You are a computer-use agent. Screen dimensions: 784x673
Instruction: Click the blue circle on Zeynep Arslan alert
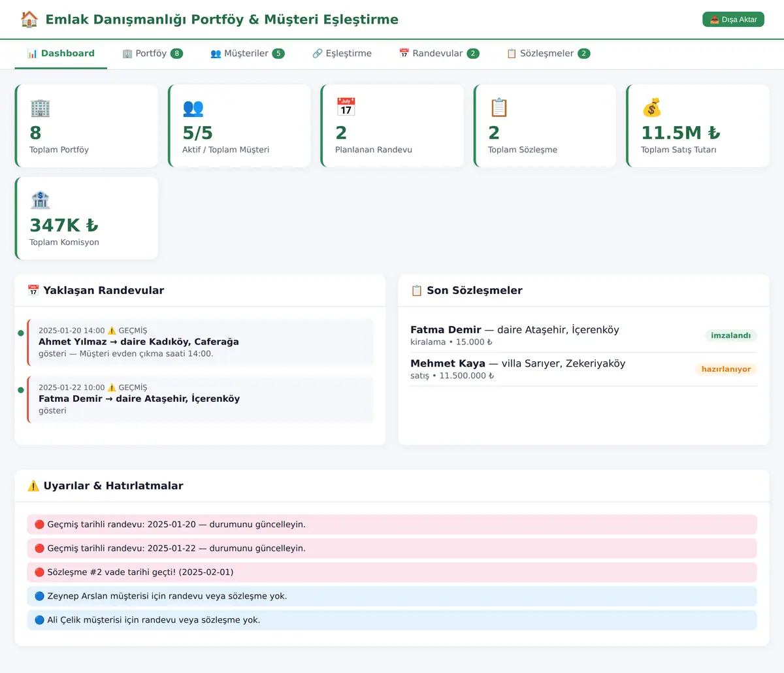click(x=39, y=596)
